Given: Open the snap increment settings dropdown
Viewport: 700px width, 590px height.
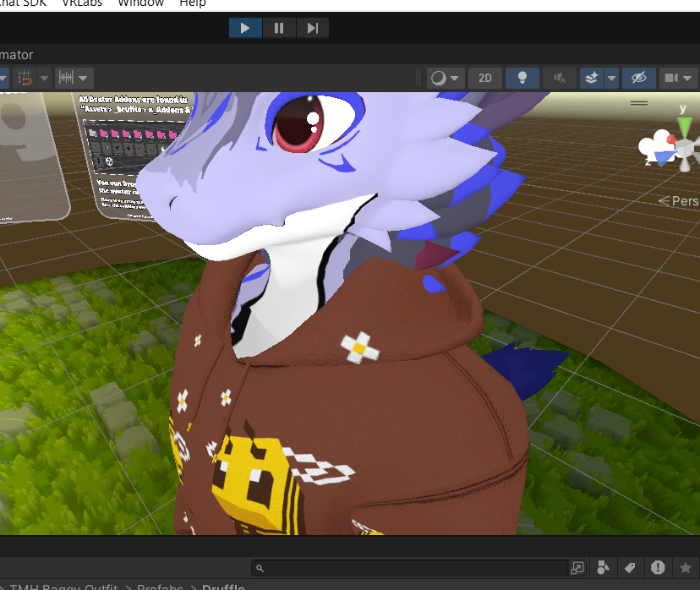Looking at the screenshot, I should coord(83,78).
